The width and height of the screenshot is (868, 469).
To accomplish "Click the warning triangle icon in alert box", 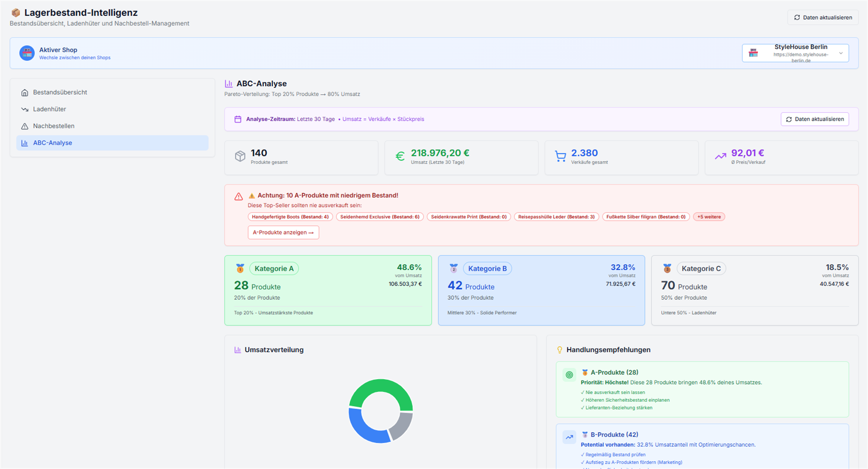I will click(x=239, y=197).
